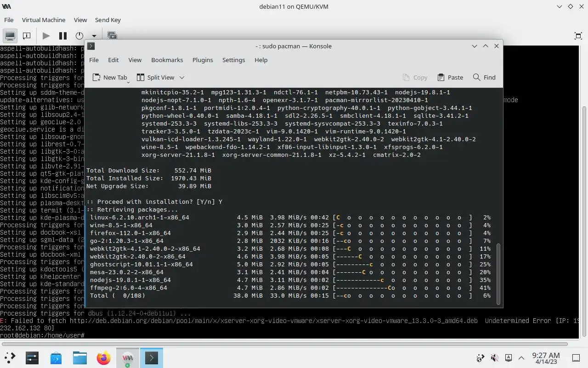Image resolution: width=588 pixels, height=368 pixels.
Task: Click the red 'Failed to fetch' error line
Action: tap(289, 321)
